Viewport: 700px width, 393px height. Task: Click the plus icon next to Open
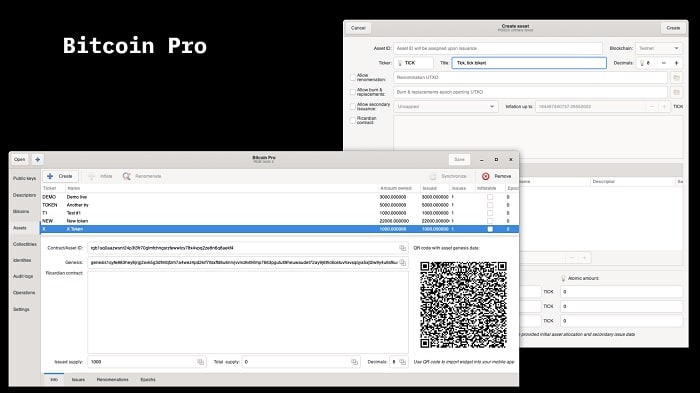coord(38,159)
